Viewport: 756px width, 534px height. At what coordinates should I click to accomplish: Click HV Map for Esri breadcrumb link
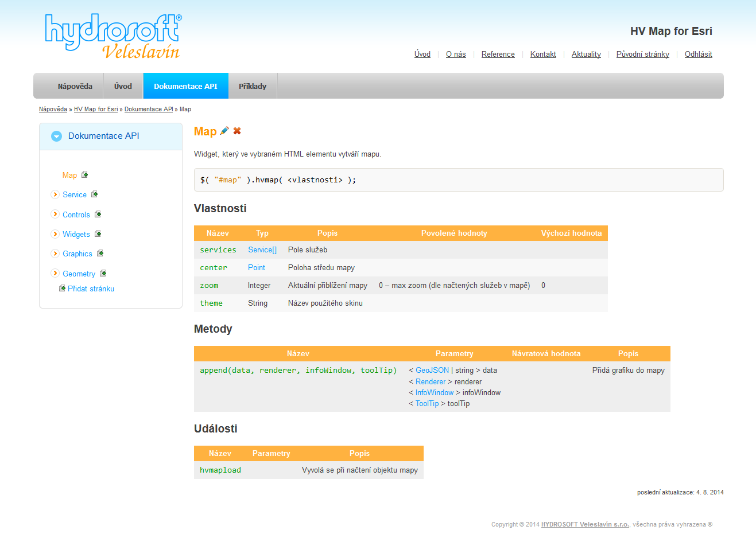(96, 109)
